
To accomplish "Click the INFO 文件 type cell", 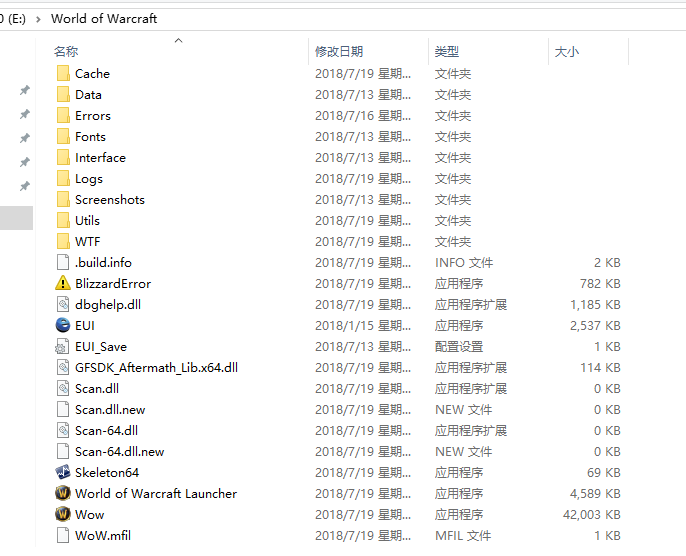I will click(464, 262).
